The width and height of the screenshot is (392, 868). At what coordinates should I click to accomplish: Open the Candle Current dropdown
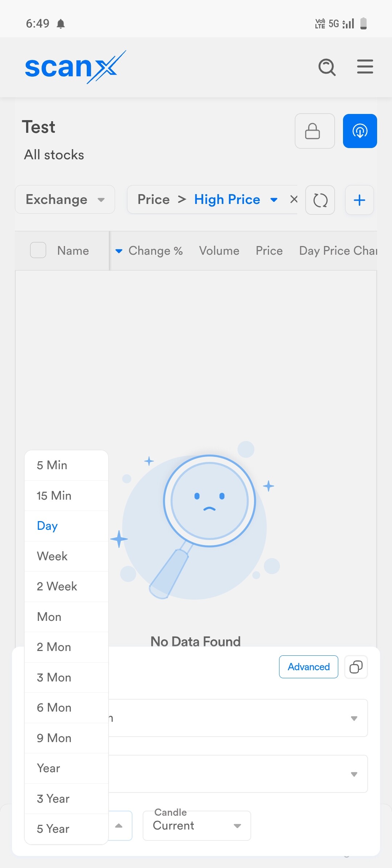197,826
